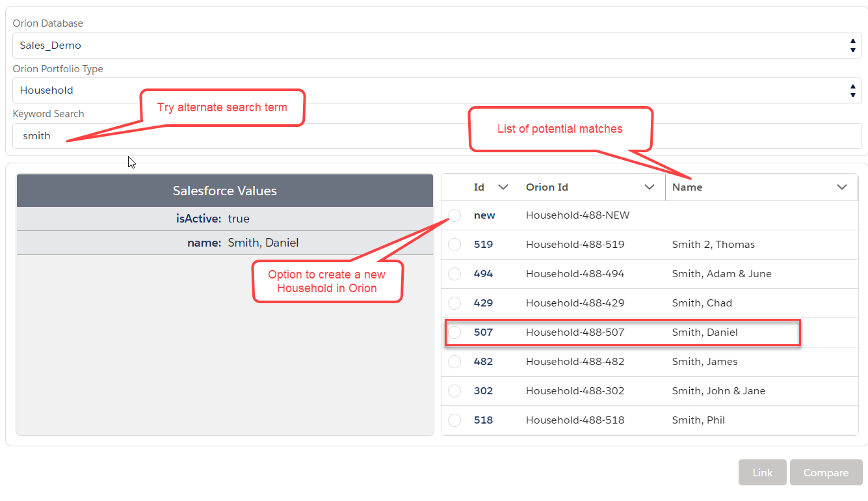868x501 pixels.
Task: Click Household-488-429 Orion Id cell
Action: [575, 303]
